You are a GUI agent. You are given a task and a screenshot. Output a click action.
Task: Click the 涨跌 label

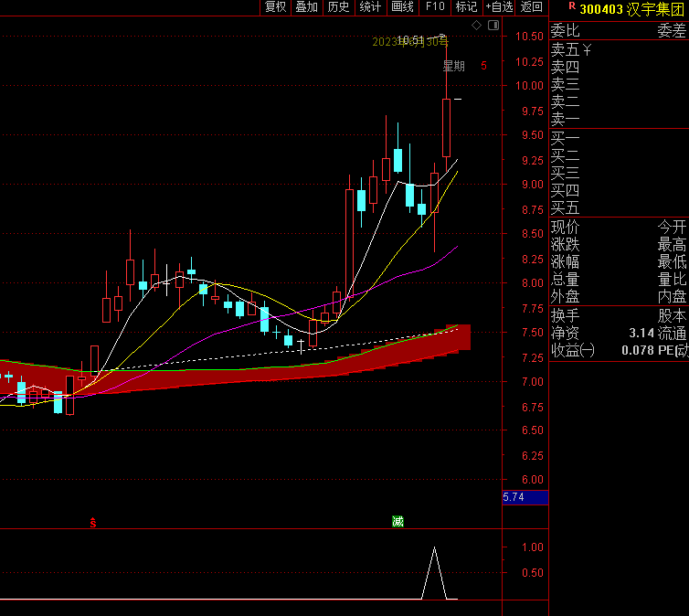[565, 244]
